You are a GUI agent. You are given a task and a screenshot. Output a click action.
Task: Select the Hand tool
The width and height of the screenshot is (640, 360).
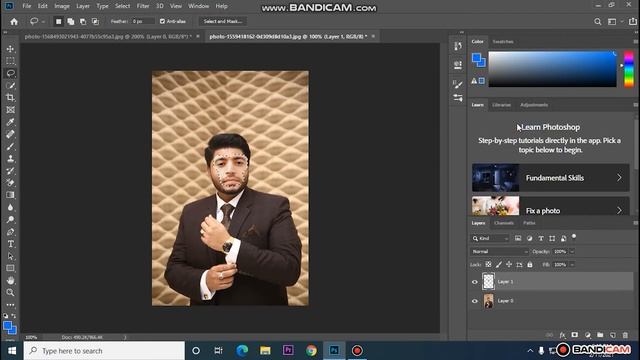[x=11, y=280]
